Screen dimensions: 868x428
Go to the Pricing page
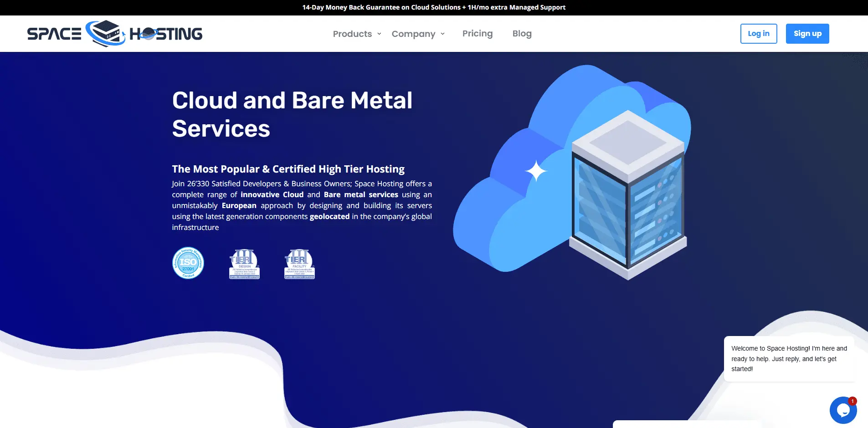pyautogui.click(x=478, y=33)
